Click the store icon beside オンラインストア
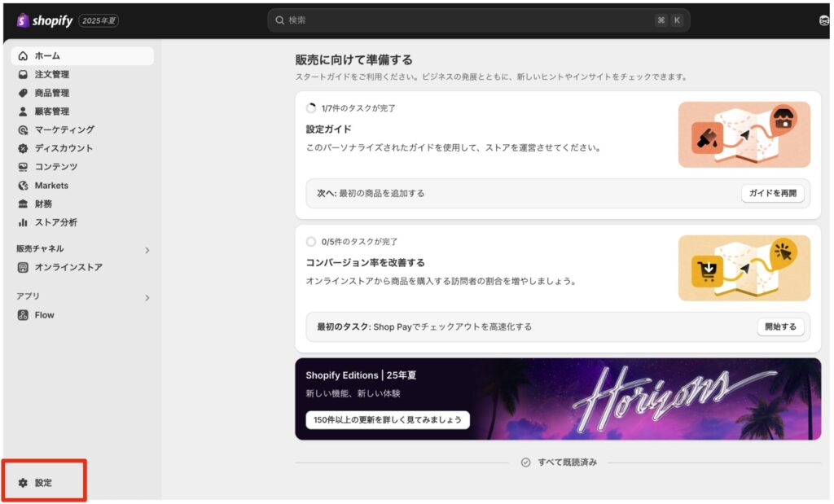 coord(23,267)
